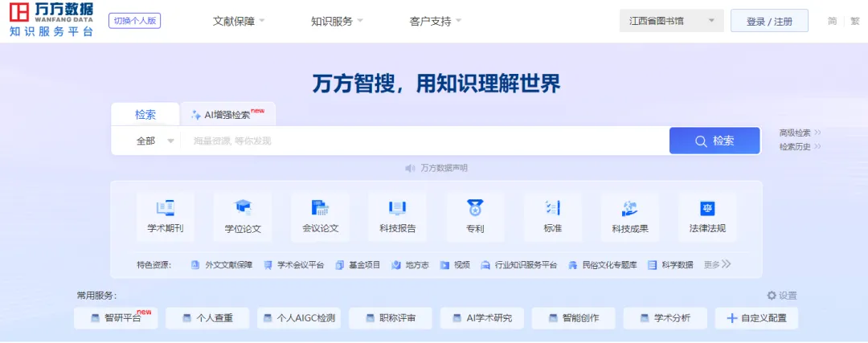The image size is (868, 343).
Task: Click the 学术会议平台 icon
Action: [x=268, y=265]
